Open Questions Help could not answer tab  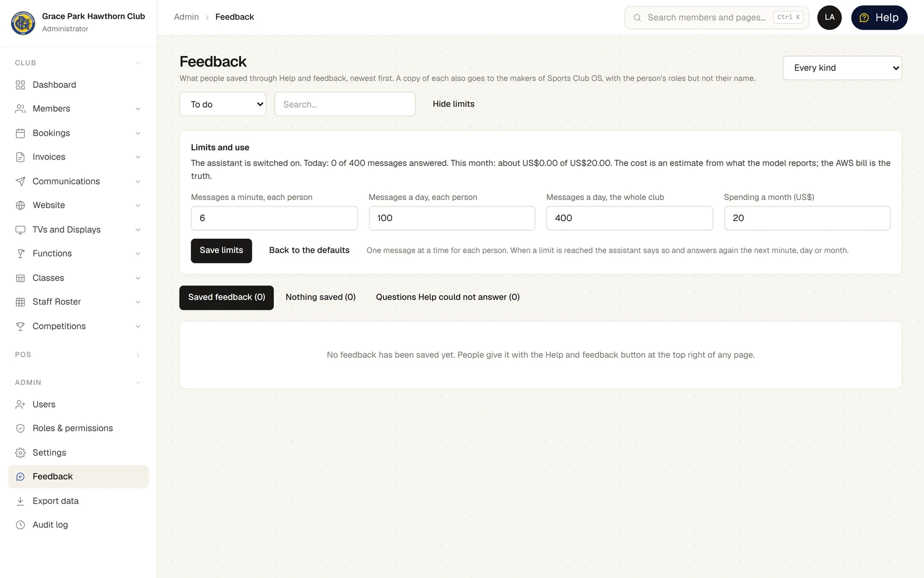pos(448,298)
